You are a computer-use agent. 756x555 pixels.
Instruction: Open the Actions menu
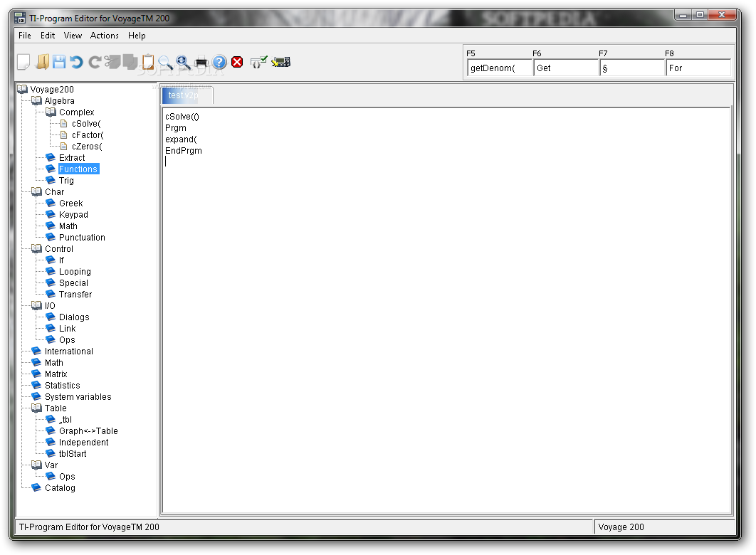(104, 35)
